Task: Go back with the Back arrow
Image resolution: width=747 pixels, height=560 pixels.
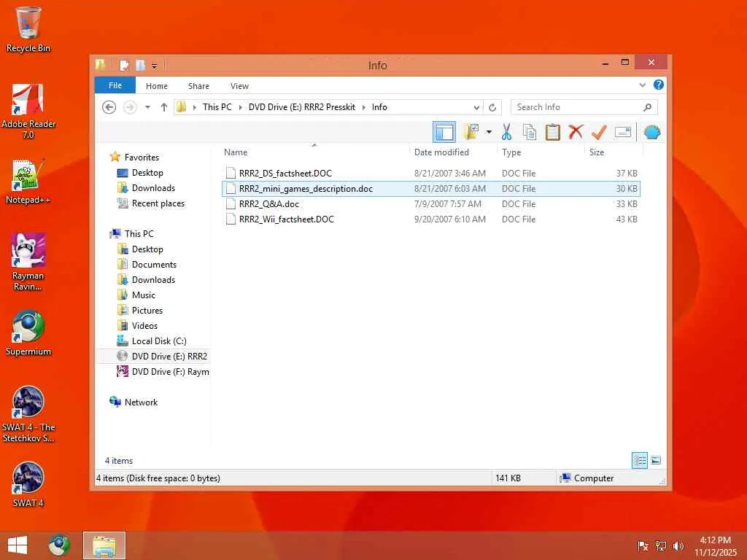Action: pyautogui.click(x=109, y=107)
